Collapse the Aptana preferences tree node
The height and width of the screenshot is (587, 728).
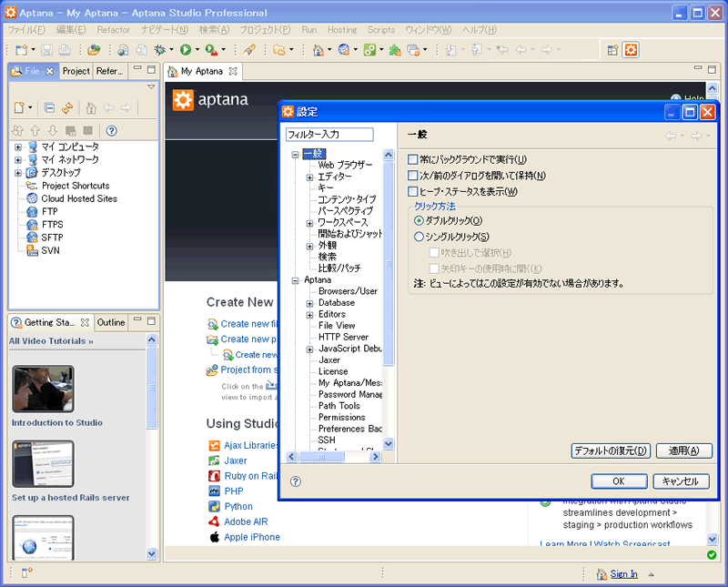coord(295,280)
